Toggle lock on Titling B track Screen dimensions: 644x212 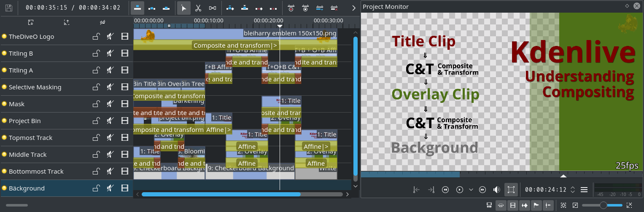pos(96,53)
